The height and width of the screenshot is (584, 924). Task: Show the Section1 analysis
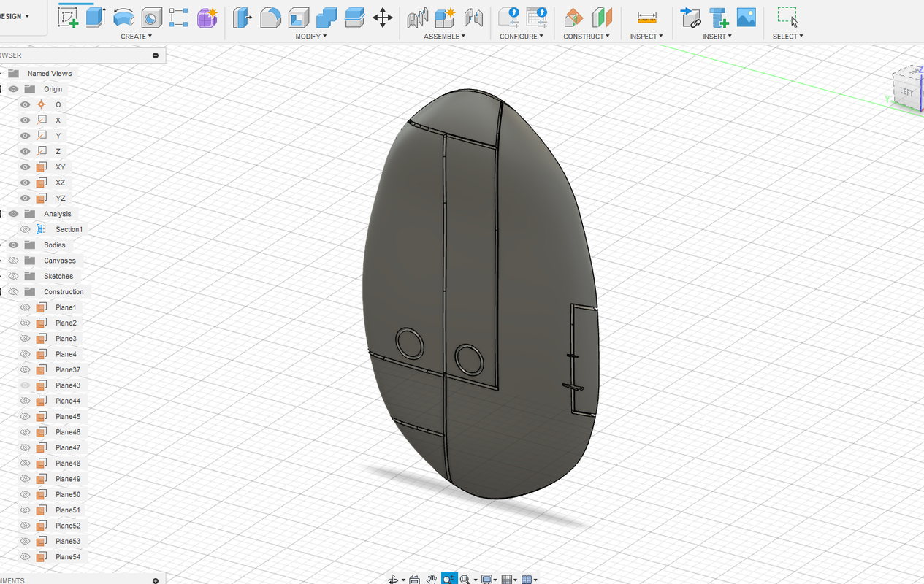pyautogui.click(x=25, y=229)
